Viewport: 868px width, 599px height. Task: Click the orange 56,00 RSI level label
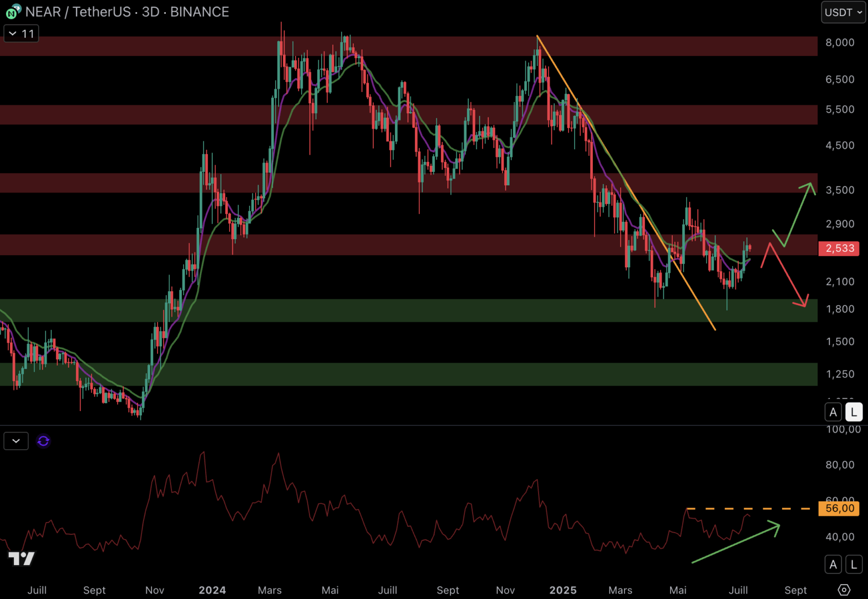839,508
